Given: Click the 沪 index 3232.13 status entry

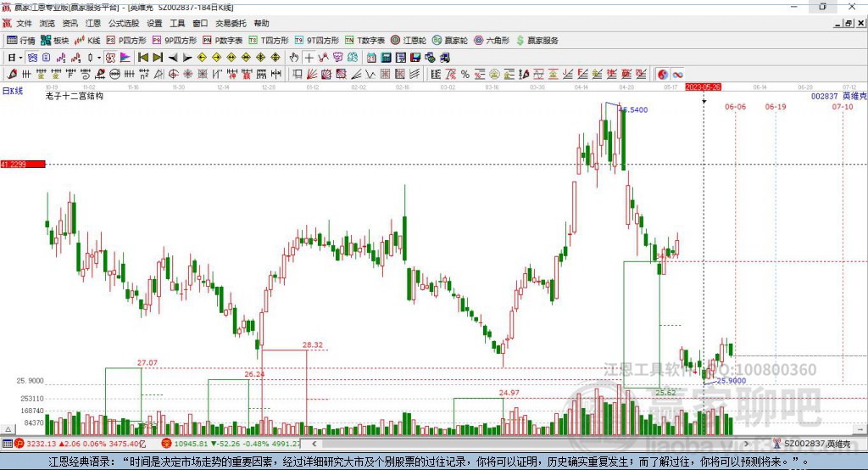Looking at the screenshot, I should 79,444.
